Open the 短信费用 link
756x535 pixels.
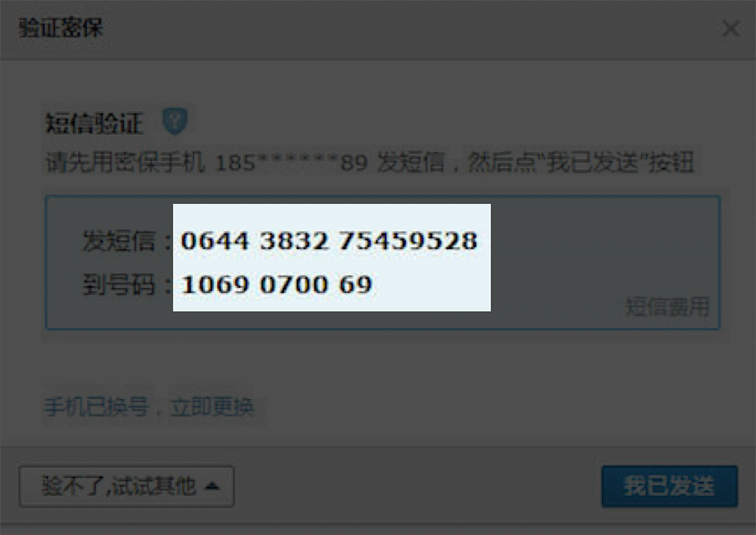667,307
